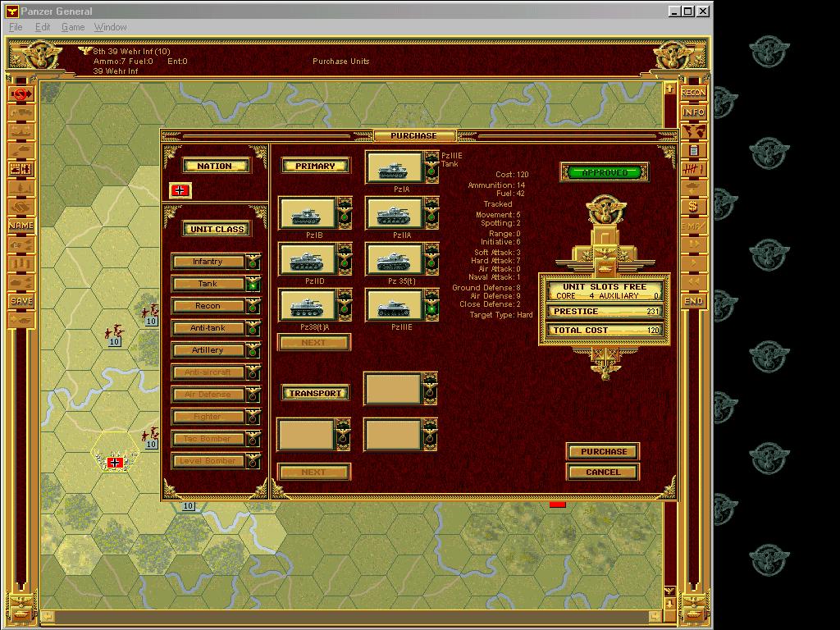Image resolution: width=840 pixels, height=630 pixels.
Task: Open the Window menu
Action: pyautogui.click(x=111, y=27)
